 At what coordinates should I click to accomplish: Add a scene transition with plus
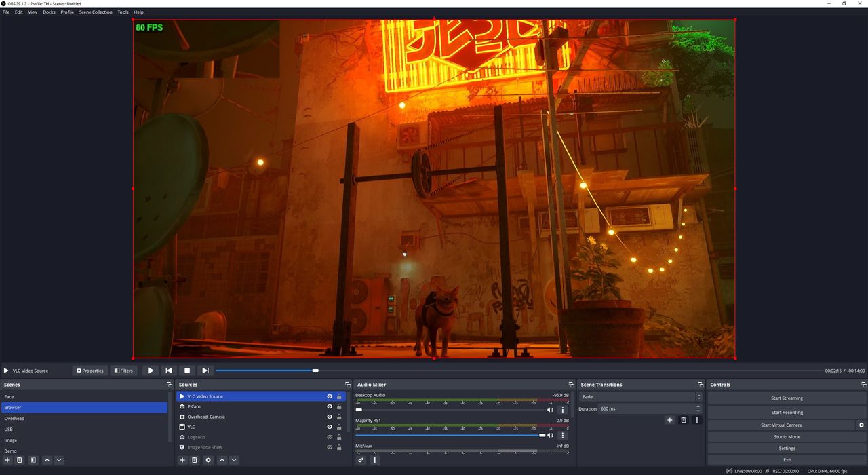click(670, 420)
